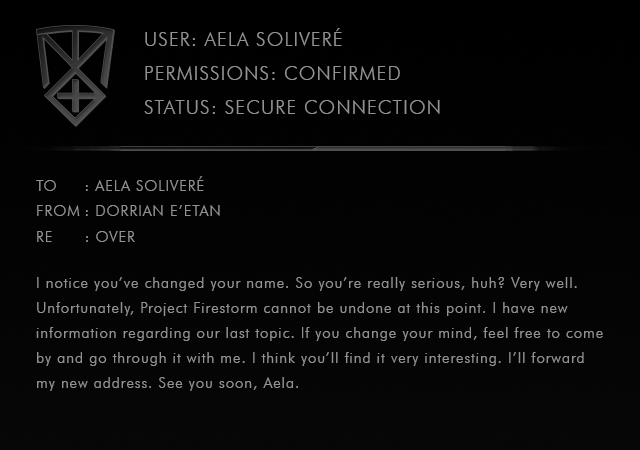Click the "Project Firestorm" text in the message
This screenshot has width=640, height=450.
coord(207,308)
